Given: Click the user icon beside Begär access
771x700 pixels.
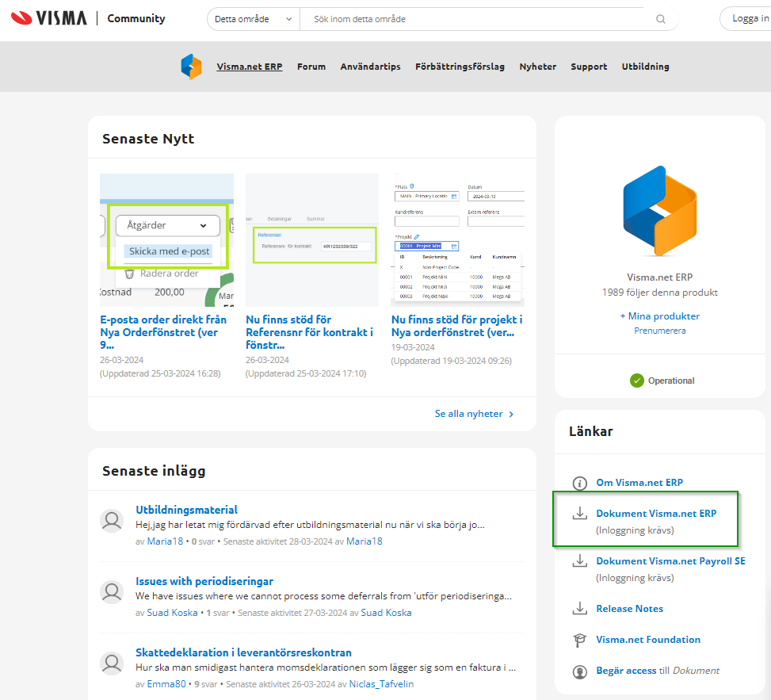Looking at the screenshot, I should pyautogui.click(x=580, y=671).
